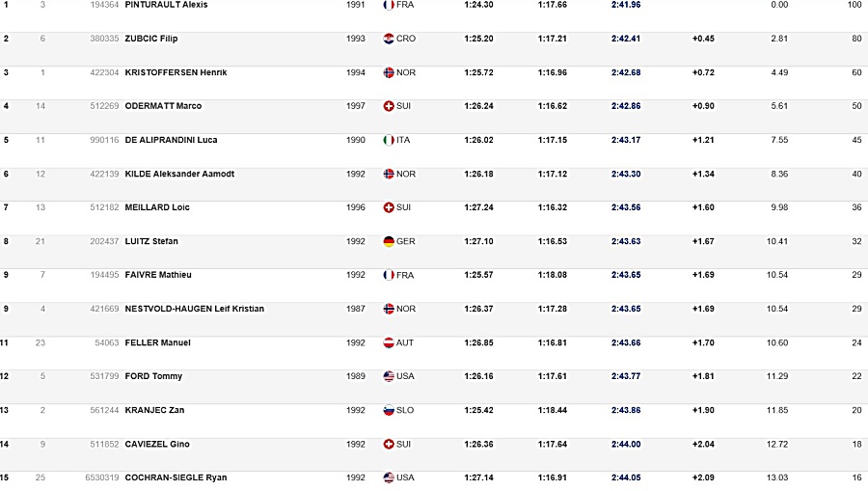The width and height of the screenshot is (868, 491).
Task: Click the Swiss flag for ODERMATT Marco
Action: pos(389,106)
